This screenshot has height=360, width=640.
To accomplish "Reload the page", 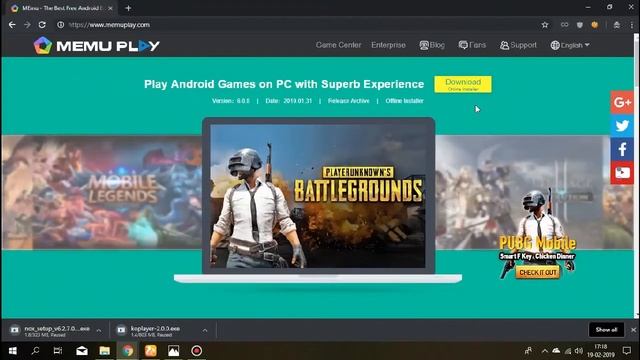I will pyautogui.click(x=42, y=25).
